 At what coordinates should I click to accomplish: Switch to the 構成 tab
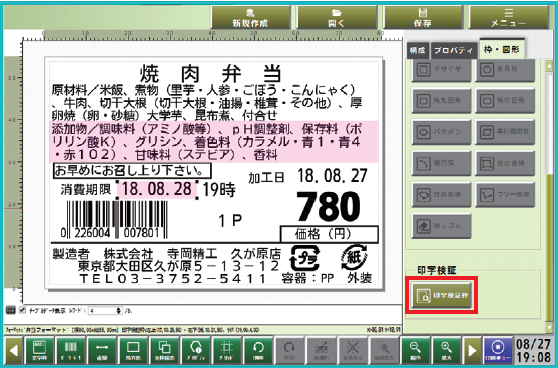coord(418,50)
